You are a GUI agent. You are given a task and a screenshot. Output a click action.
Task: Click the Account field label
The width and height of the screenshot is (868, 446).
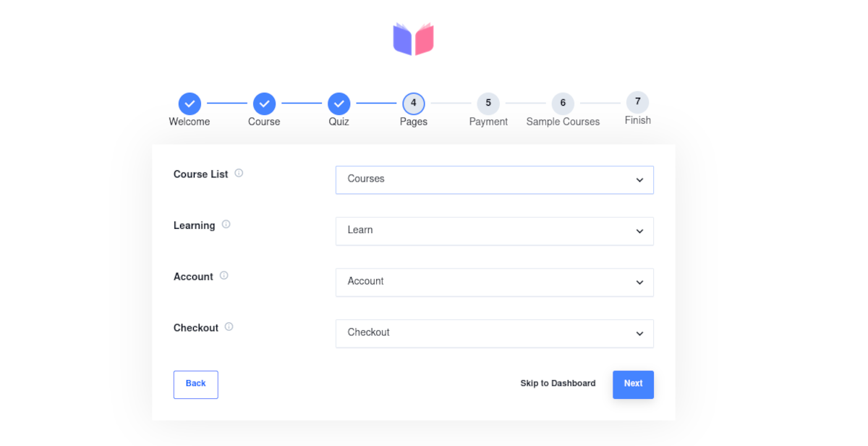[193, 277]
